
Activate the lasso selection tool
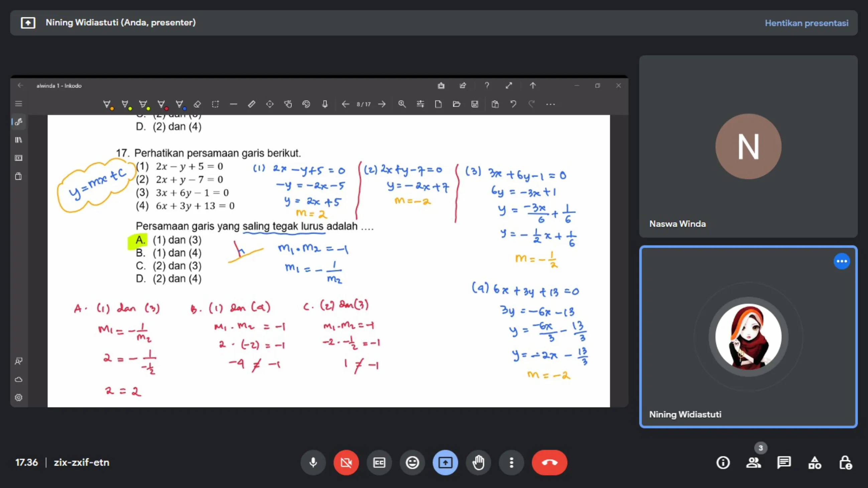pyautogui.click(x=215, y=104)
